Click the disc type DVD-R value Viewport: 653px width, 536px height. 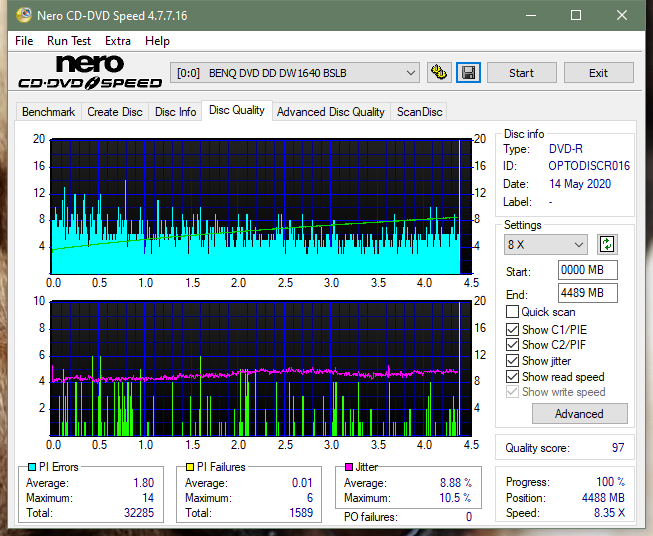tap(566, 149)
